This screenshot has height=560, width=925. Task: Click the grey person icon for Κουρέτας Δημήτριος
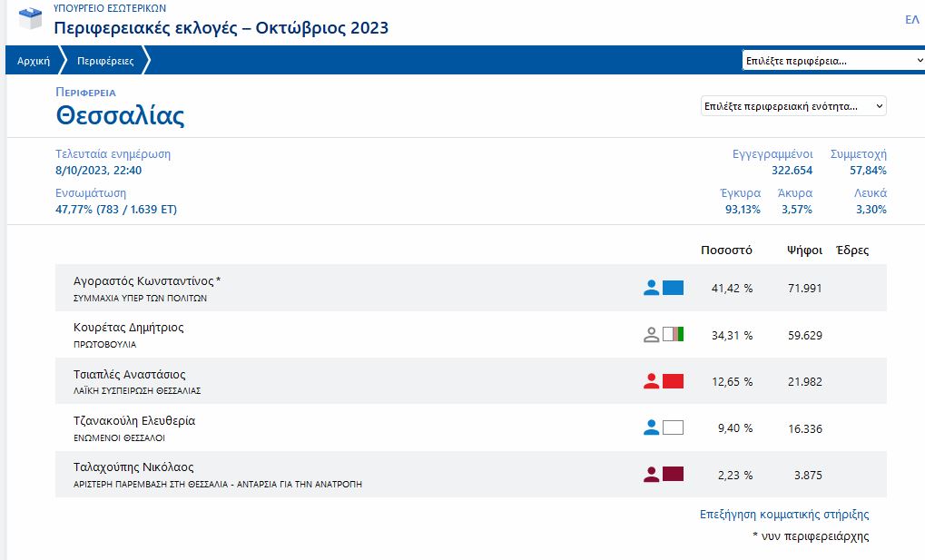pyautogui.click(x=651, y=335)
